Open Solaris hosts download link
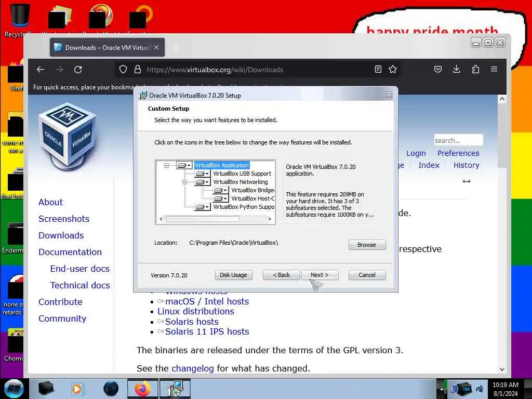Image resolution: width=532 pixels, height=399 pixels. [x=192, y=322]
